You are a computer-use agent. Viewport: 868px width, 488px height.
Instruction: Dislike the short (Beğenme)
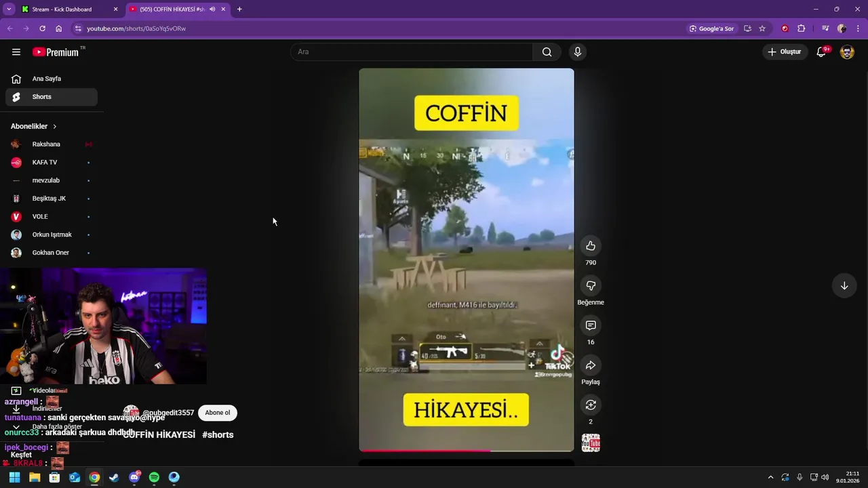click(x=591, y=286)
